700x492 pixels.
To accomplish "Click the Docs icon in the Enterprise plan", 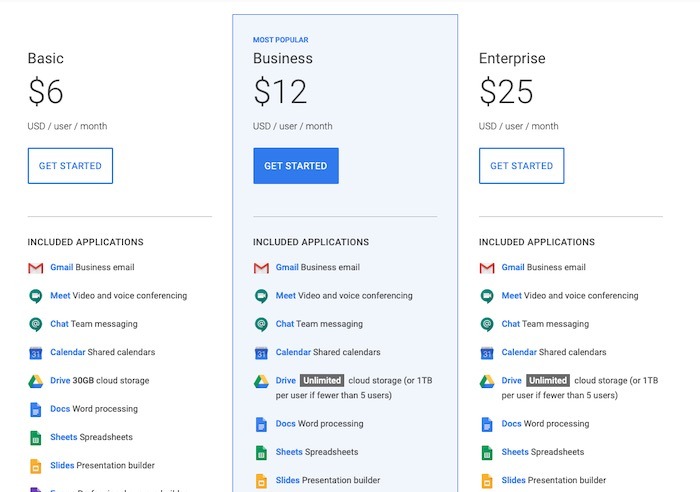I will coord(487,424).
